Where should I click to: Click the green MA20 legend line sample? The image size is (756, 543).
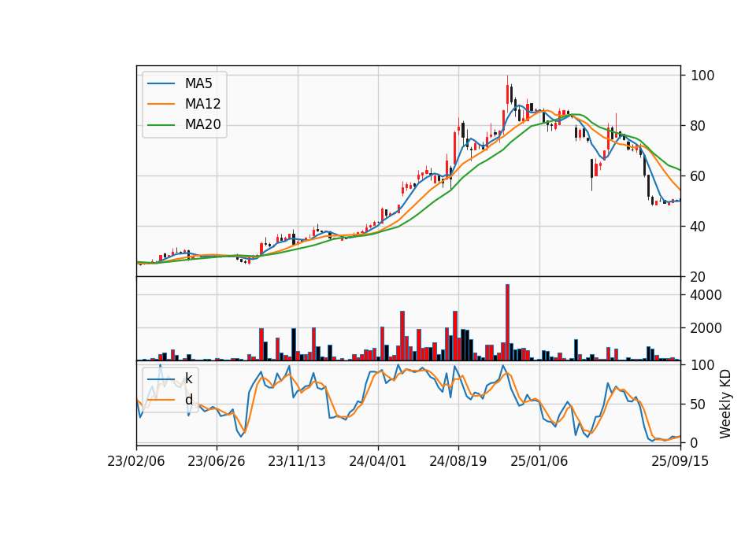(161, 125)
